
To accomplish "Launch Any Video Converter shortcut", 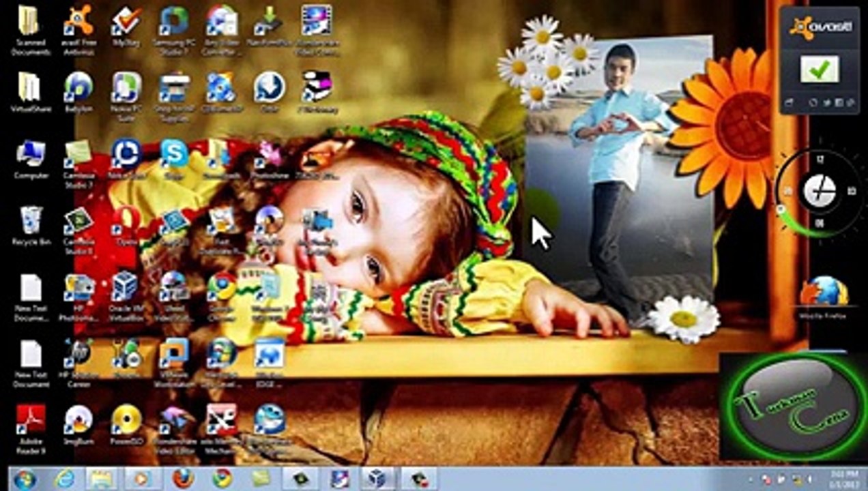I will [x=221, y=29].
